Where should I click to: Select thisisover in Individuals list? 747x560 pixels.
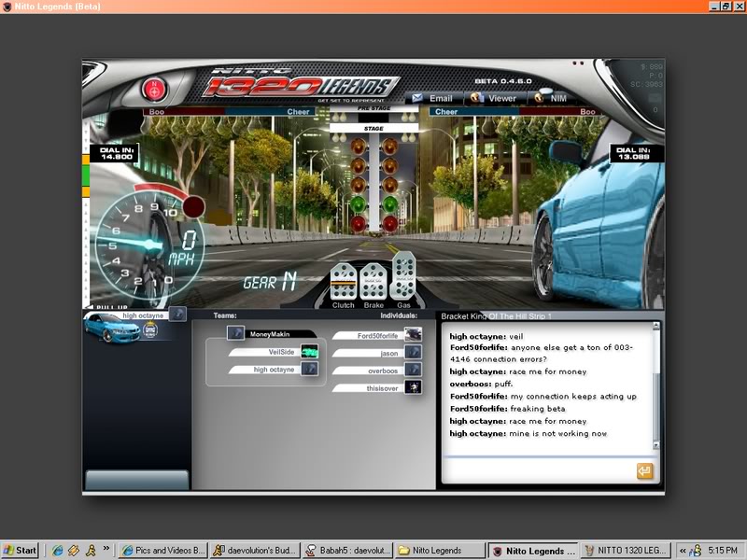pyautogui.click(x=382, y=388)
